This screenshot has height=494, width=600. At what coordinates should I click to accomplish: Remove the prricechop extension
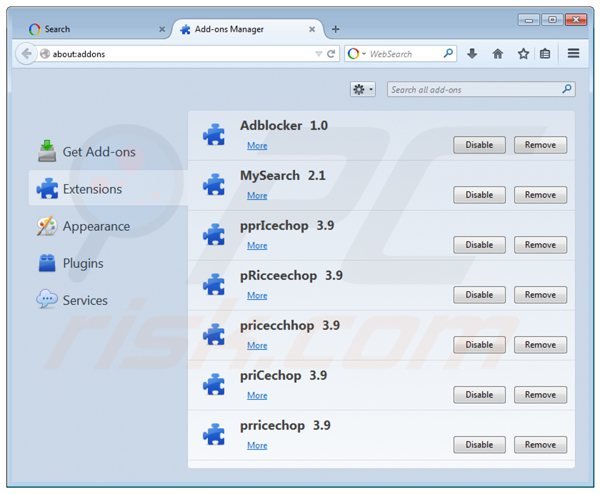pyautogui.click(x=540, y=445)
